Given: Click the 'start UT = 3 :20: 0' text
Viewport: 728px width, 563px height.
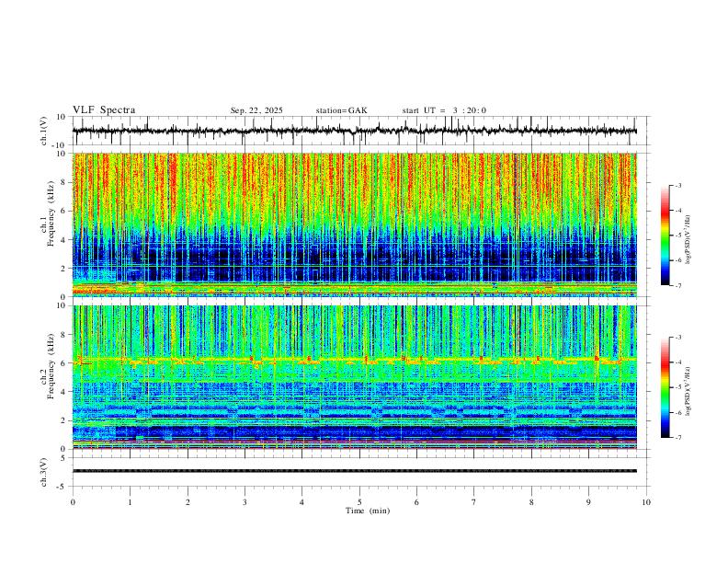Looking at the screenshot, I should pyautogui.click(x=444, y=110).
